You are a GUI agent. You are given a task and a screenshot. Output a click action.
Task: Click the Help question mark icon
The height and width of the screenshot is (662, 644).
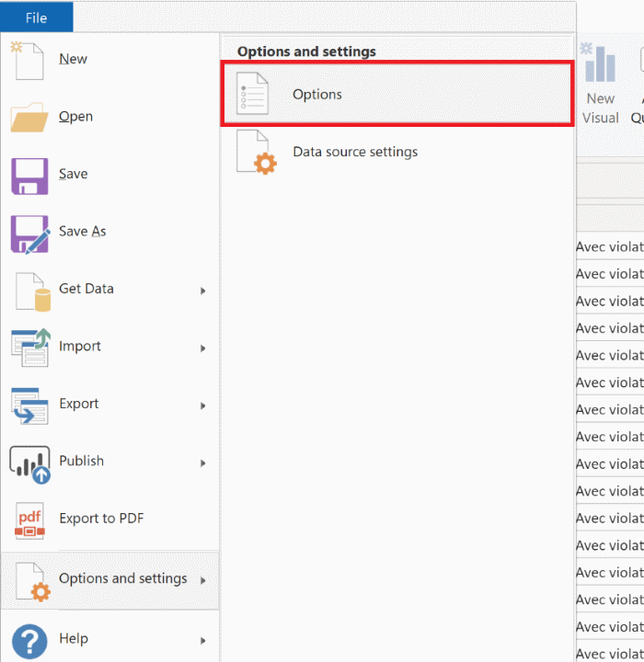tap(29, 642)
